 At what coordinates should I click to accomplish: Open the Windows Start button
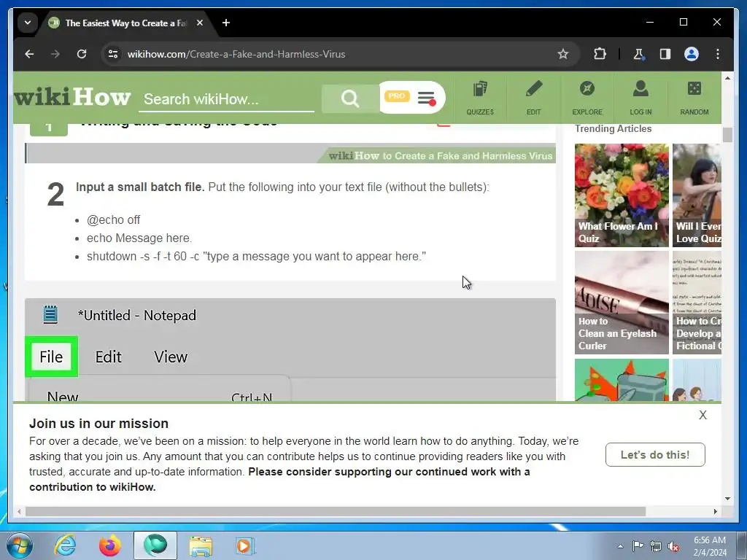pyautogui.click(x=20, y=545)
